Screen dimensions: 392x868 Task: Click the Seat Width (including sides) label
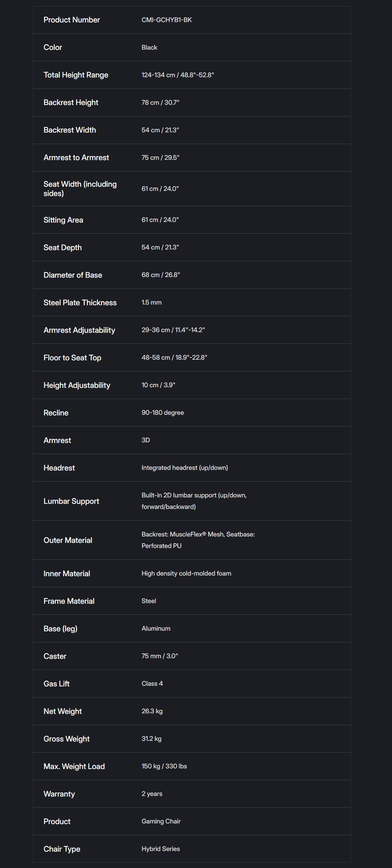(x=80, y=189)
